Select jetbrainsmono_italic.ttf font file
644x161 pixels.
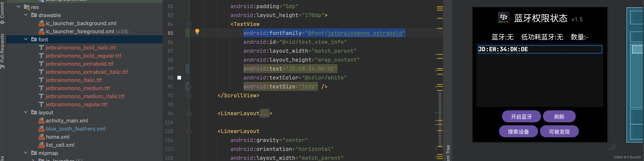click(74, 80)
